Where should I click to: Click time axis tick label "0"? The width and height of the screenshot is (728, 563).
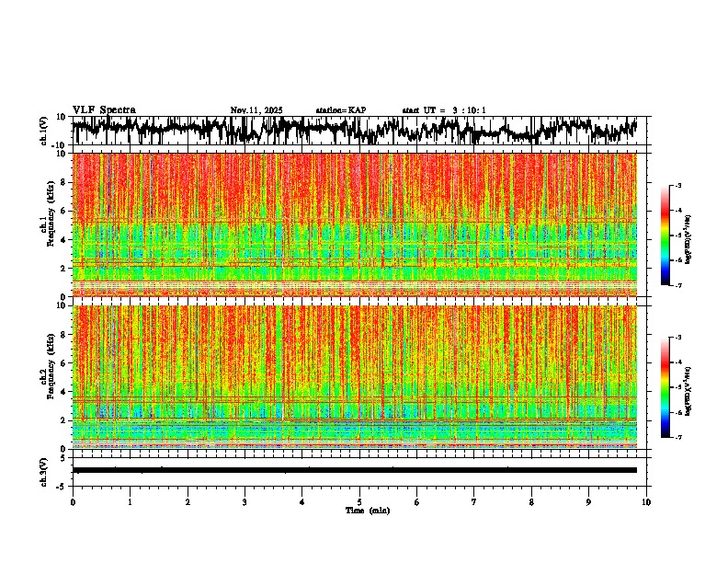(x=73, y=502)
